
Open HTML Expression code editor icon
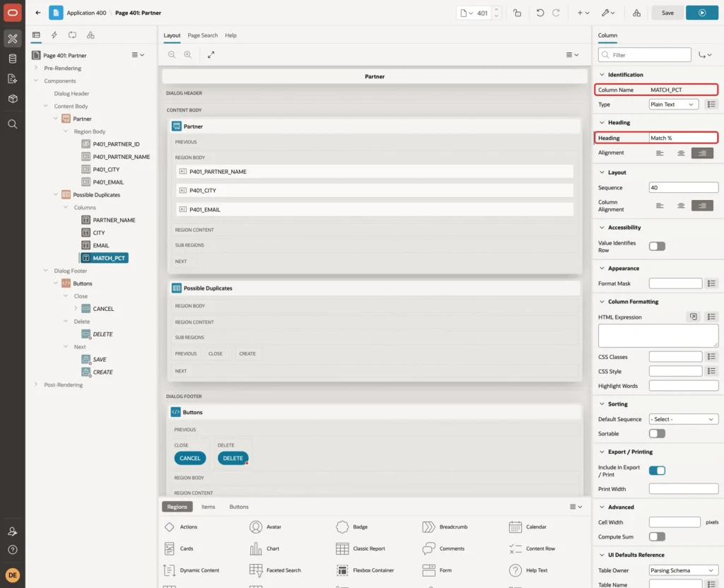pyautogui.click(x=693, y=317)
